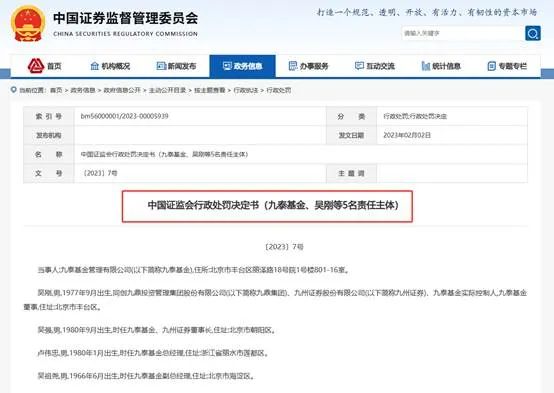This screenshot has height=393, width=554.
Task: Click the 中国证券监督管理委员会 site title
Action: tap(125, 18)
